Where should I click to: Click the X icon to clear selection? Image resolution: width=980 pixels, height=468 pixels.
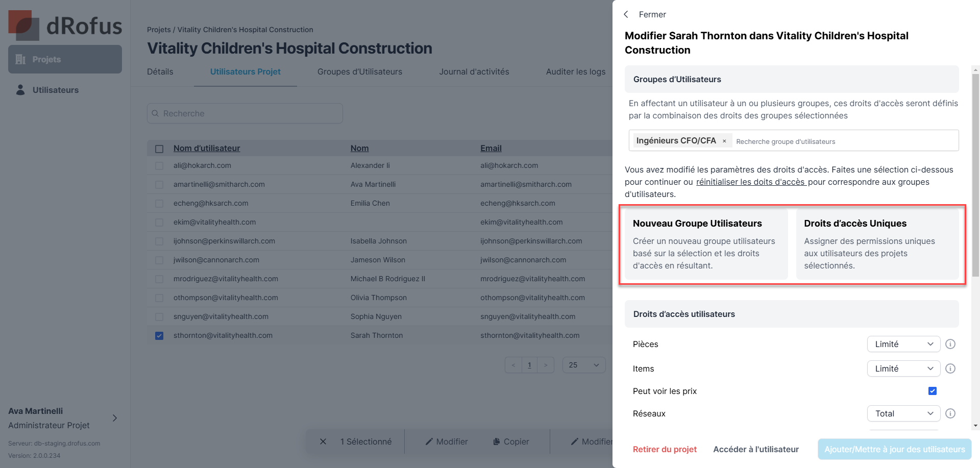click(323, 441)
